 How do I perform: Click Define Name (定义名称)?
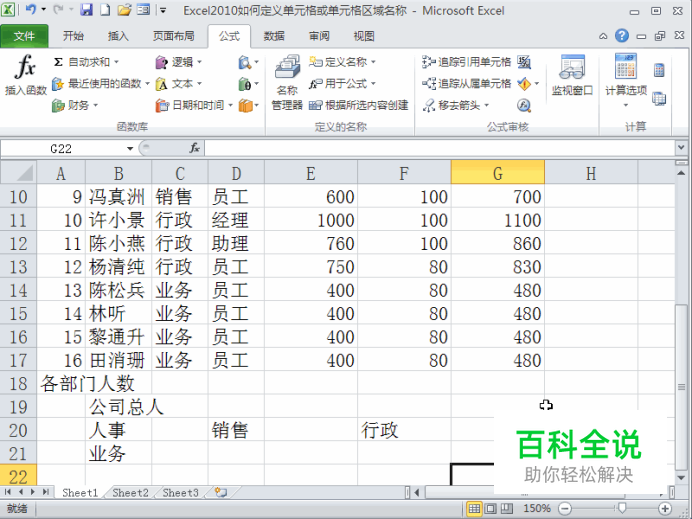(342, 62)
